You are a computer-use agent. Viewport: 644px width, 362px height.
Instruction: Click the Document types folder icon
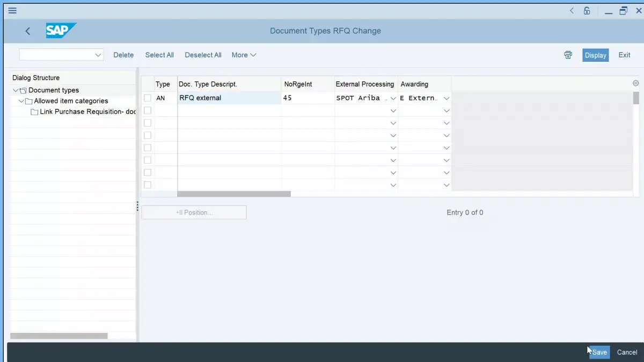(23, 91)
